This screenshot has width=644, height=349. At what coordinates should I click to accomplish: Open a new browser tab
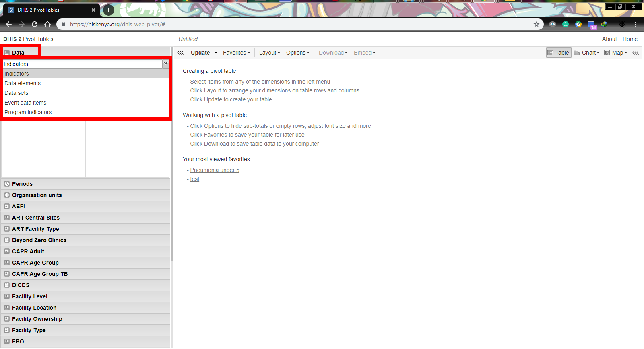(109, 10)
